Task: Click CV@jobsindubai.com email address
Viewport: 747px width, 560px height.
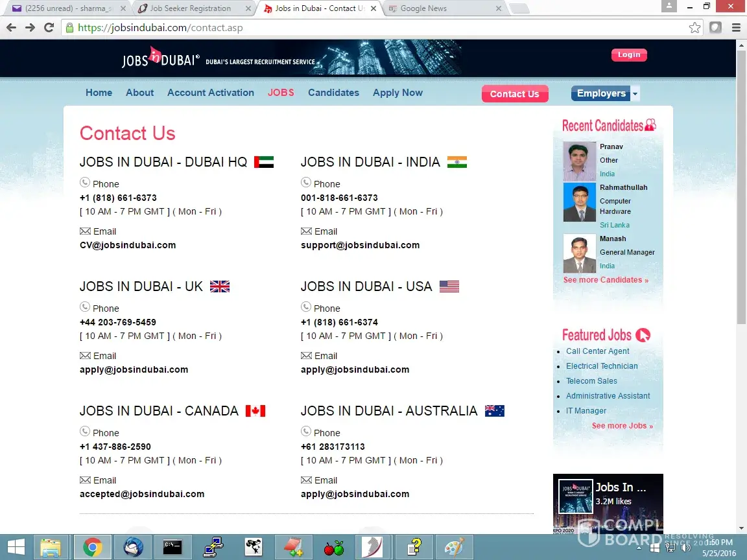Action: click(128, 245)
